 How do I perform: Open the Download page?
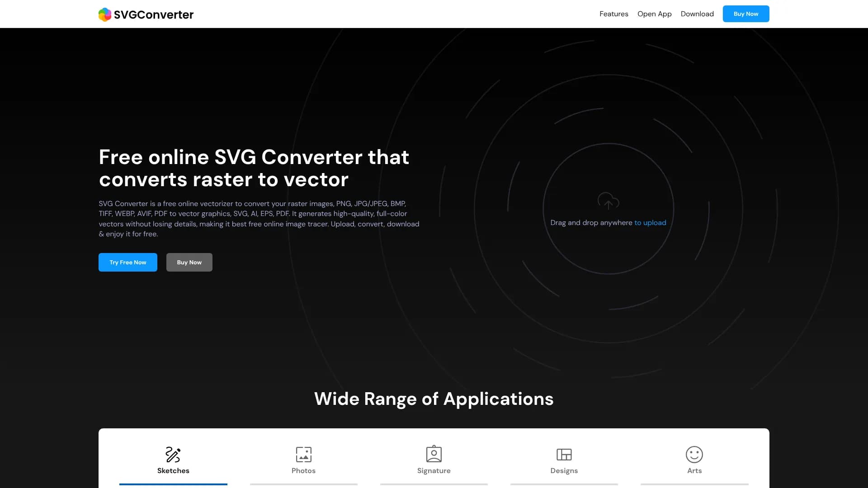pos(697,14)
